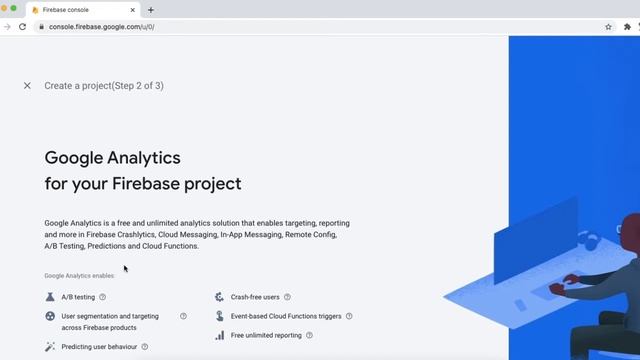Click the Predicting user behaviour label
Image resolution: width=640 pixels, height=360 pixels.
click(x=99, y=347)
